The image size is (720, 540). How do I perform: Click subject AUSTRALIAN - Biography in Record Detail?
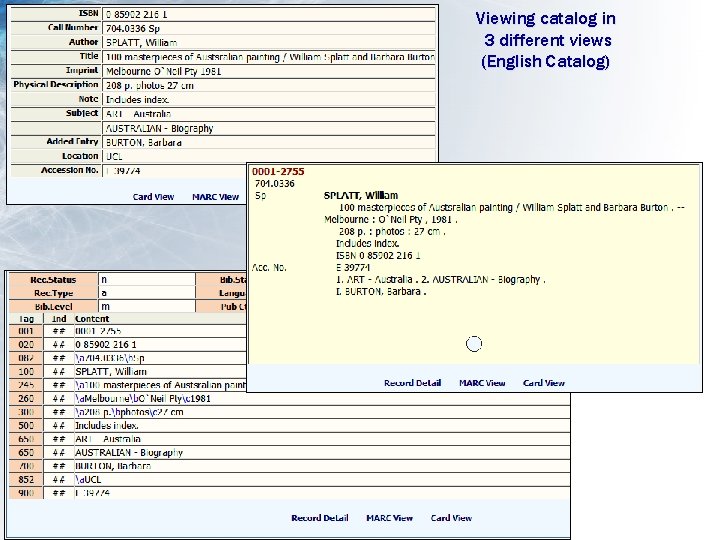(159, 129)
